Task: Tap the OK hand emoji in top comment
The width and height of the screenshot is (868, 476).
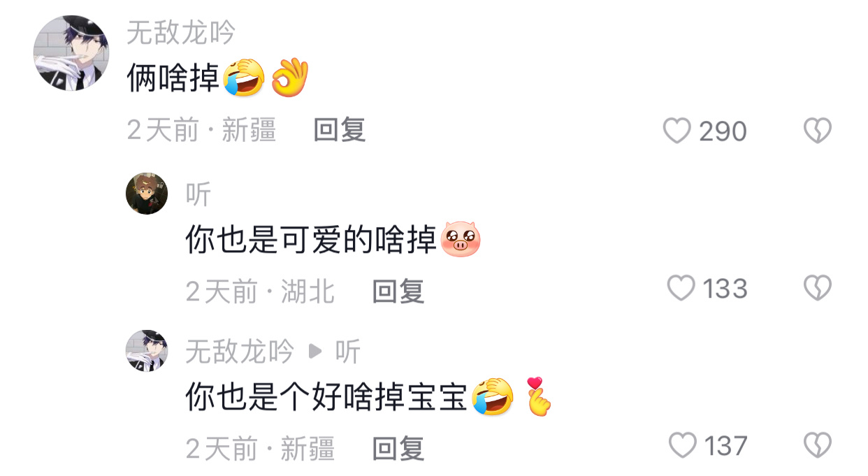Action: point(289,78)
